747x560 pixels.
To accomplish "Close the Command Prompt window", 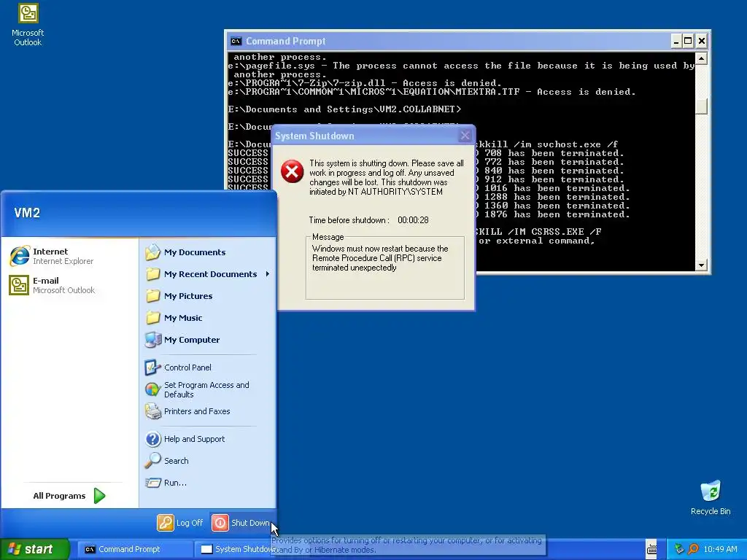I will click(x=701, y=42).
